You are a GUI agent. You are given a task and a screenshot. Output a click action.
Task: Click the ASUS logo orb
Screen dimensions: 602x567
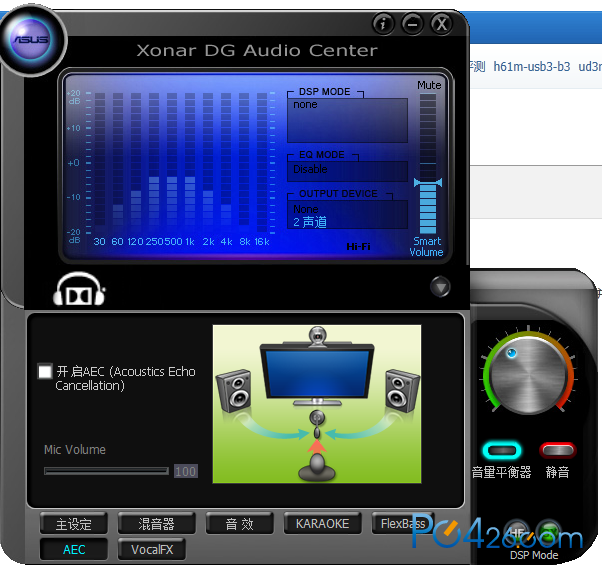[x=31, y=40]
